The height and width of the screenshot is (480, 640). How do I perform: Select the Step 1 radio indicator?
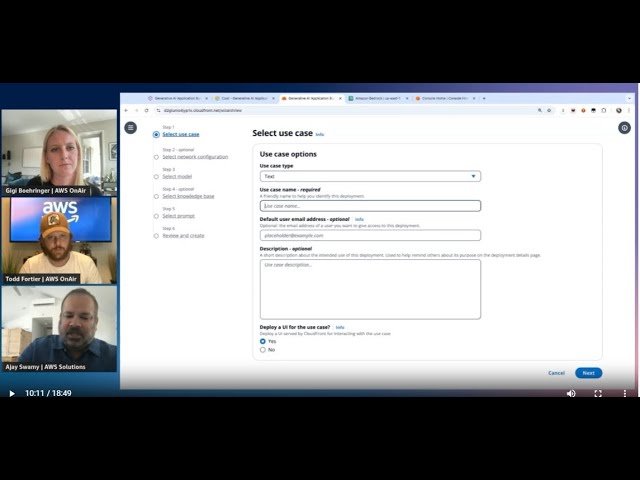point(156,134)
